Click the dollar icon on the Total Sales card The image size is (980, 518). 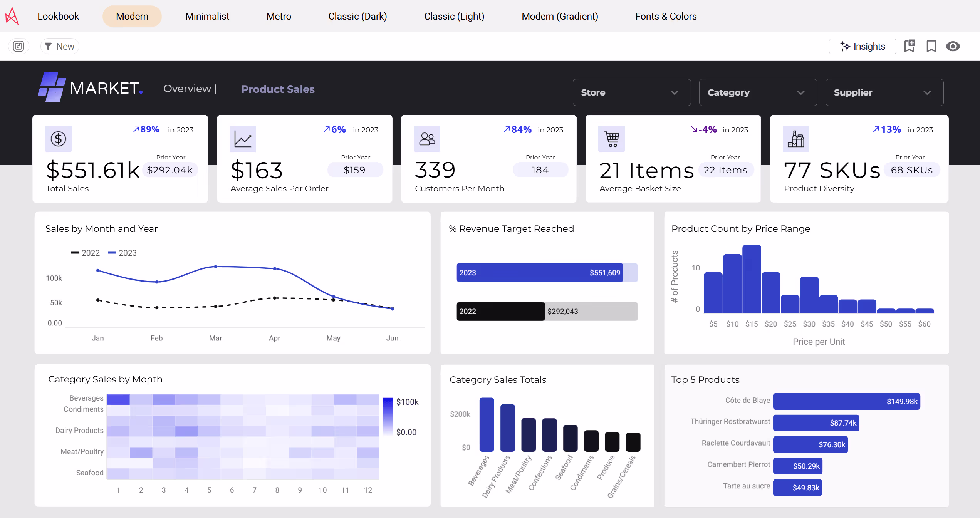tap(58, 139)
